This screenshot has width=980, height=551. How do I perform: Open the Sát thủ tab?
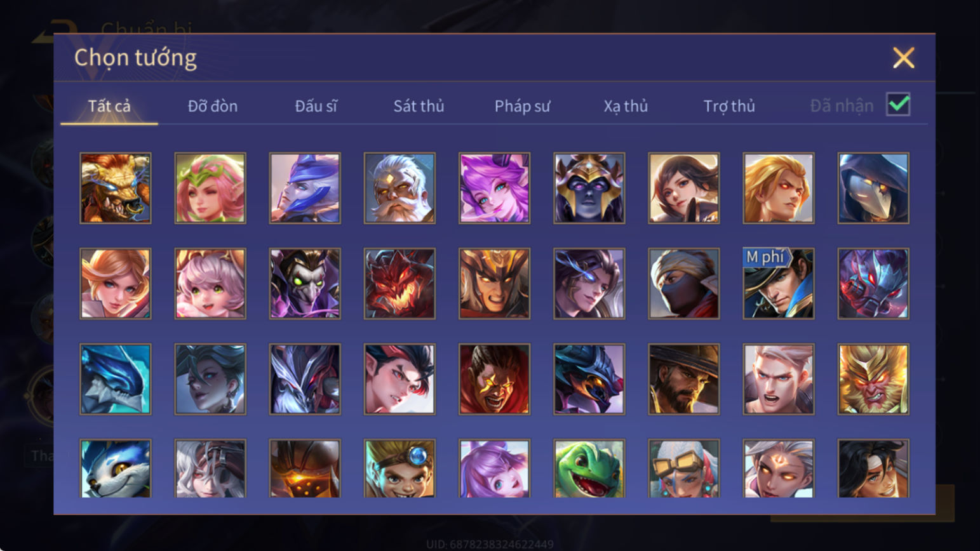[419, 106]
